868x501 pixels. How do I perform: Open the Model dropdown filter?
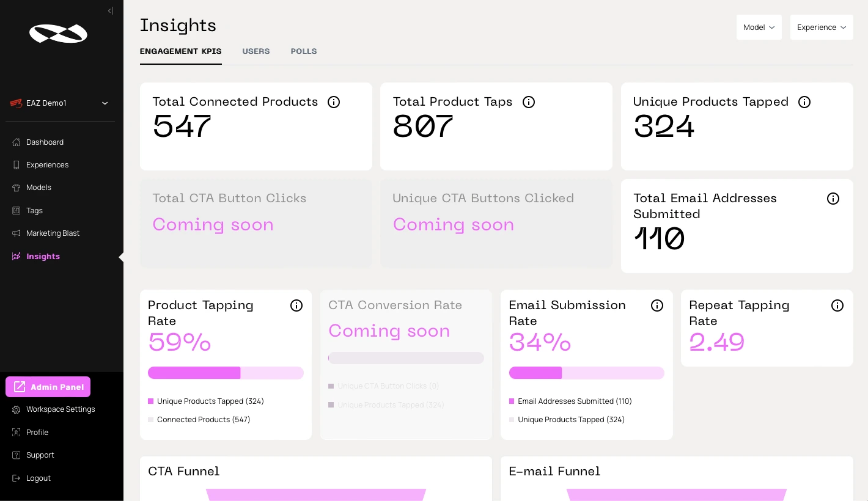[759, 27]
